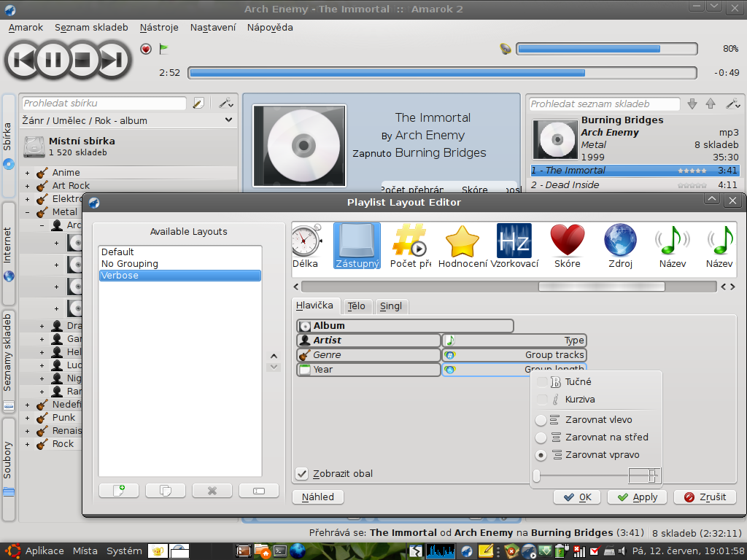Toggle Tučné bold checkbox

coord(542,382)
